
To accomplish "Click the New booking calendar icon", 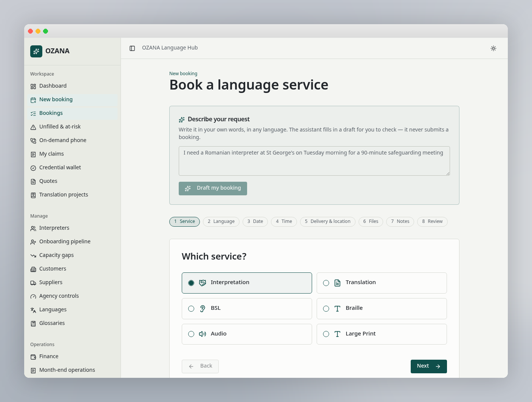I will pyautogui.click(x=33, y=100).
